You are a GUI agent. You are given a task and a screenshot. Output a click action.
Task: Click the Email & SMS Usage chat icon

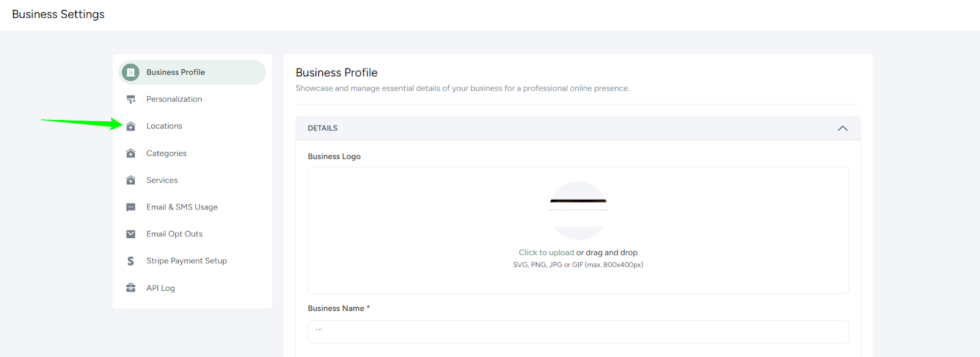pyautogui.click(x=130, y=206)
